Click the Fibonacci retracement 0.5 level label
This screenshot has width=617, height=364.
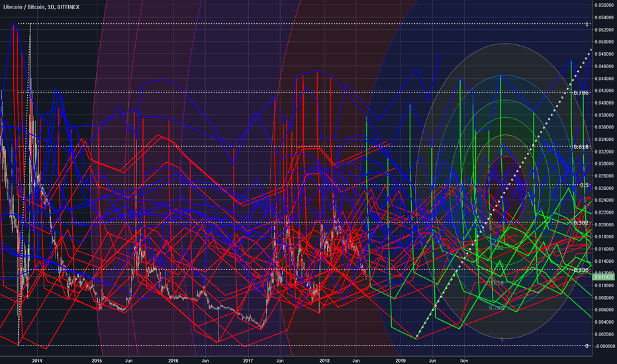[x=585, y=185]
